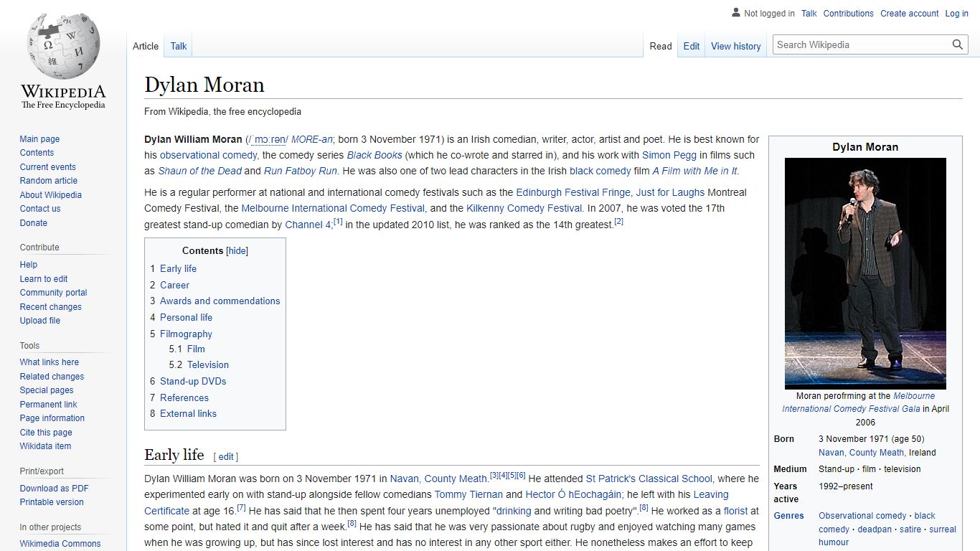This screenshot has width=980, height=551.
Task: Click Download as PDF
Action: 54,489
